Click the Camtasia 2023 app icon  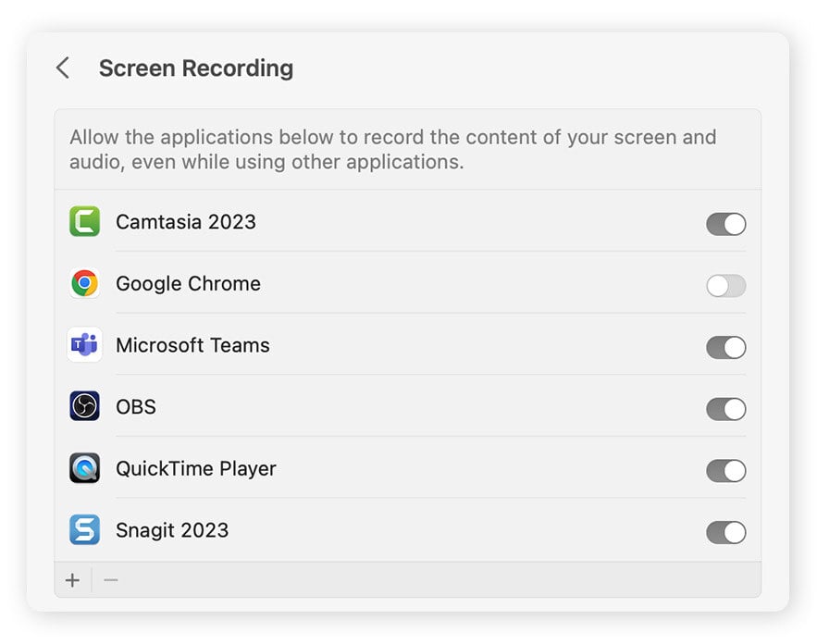click(x=84, y=221)
